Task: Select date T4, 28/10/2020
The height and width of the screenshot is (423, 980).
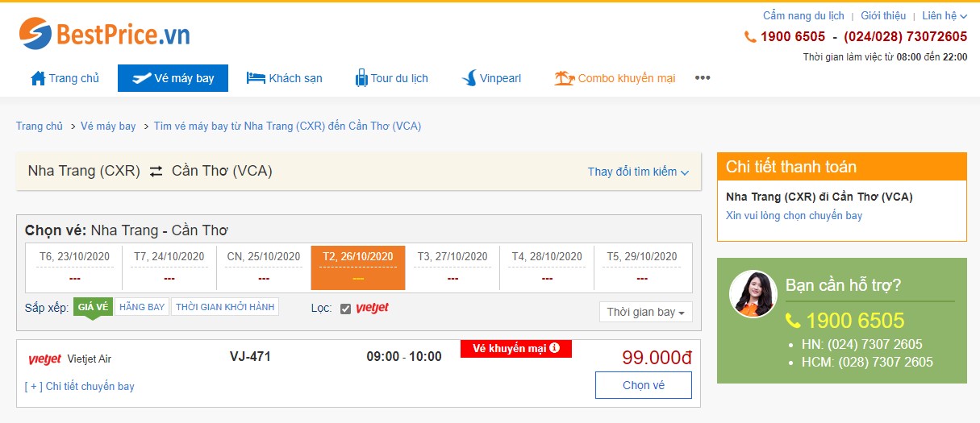Action: (x=547, y=267)
